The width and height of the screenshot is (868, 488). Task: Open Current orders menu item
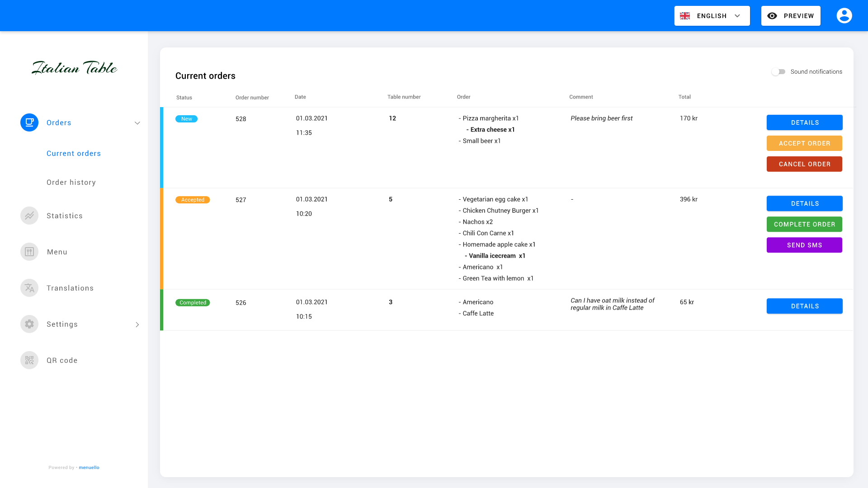73,153
